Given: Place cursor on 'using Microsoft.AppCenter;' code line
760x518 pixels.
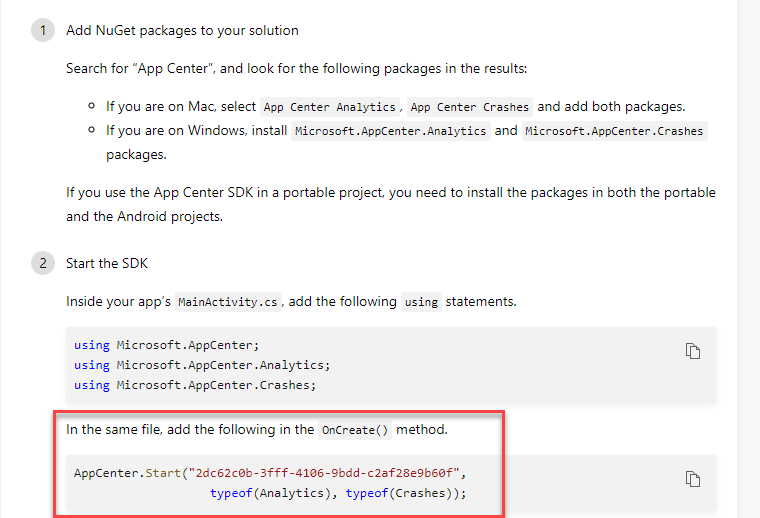Looking at the screenshot, I should point(165,345).
